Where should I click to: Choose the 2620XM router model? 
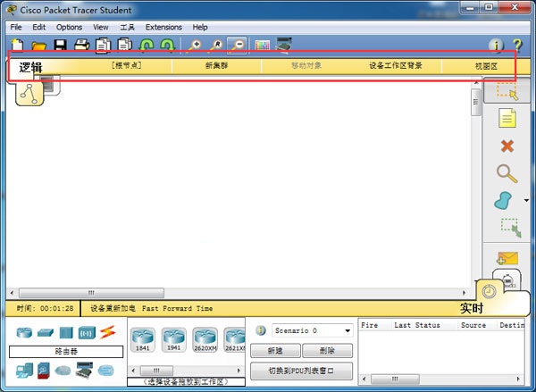coord(205,339)
